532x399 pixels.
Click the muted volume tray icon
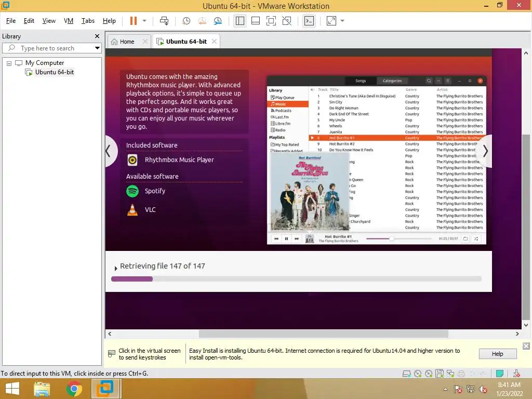tap(483, 389)
